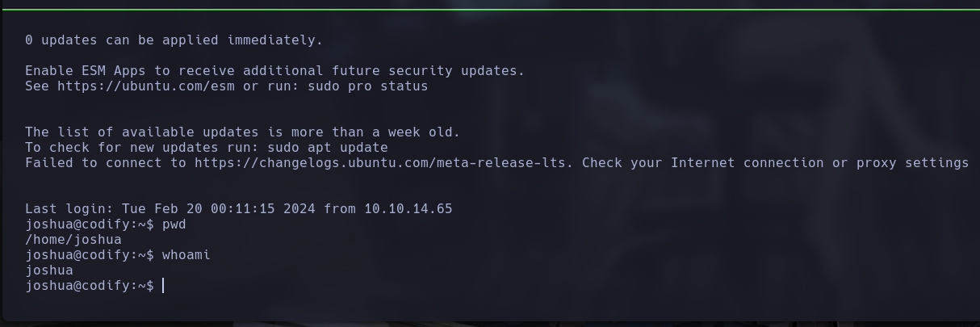Click the /home/joshua output line
Image resolution: width=980 pixels, height=327 pixels.
coord(73,240)
